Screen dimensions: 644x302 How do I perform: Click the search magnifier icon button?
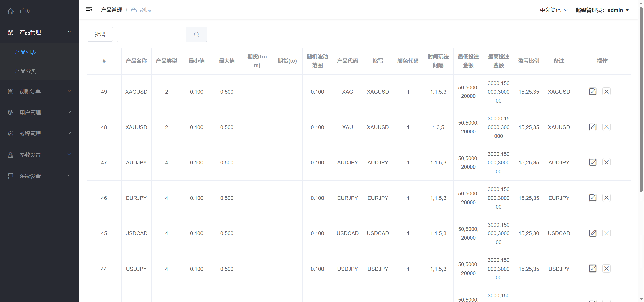[196, 34]
